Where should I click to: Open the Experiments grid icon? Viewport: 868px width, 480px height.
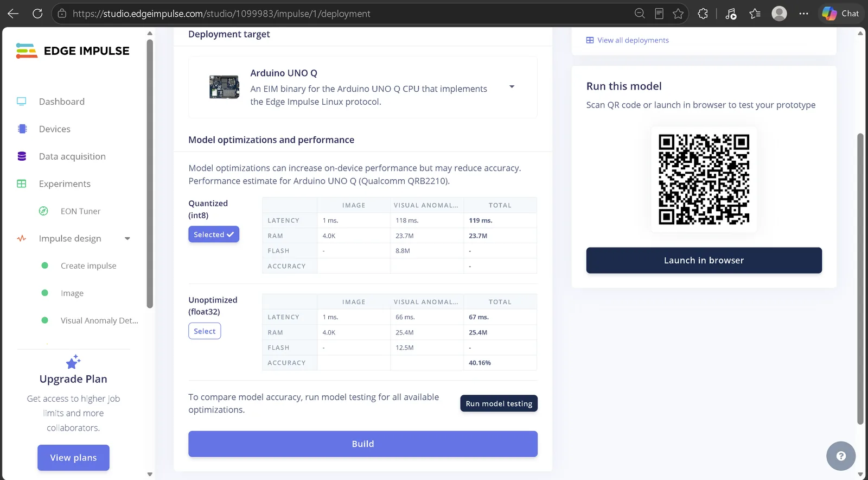[x=22, y=184]
